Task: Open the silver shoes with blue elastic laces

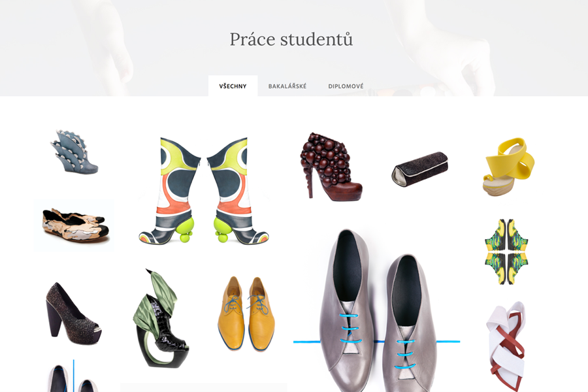Action: 376,310
